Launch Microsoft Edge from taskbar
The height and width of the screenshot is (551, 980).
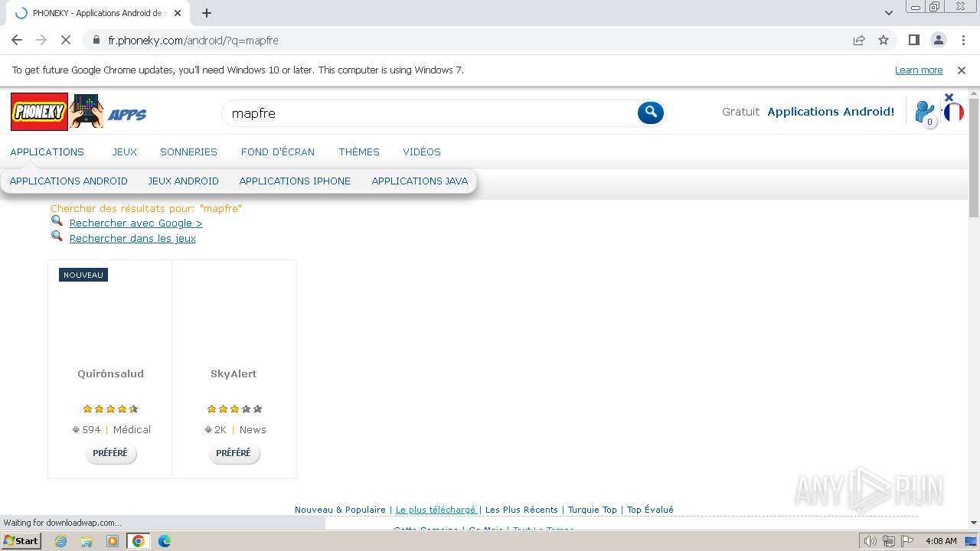tap(165, 541)
